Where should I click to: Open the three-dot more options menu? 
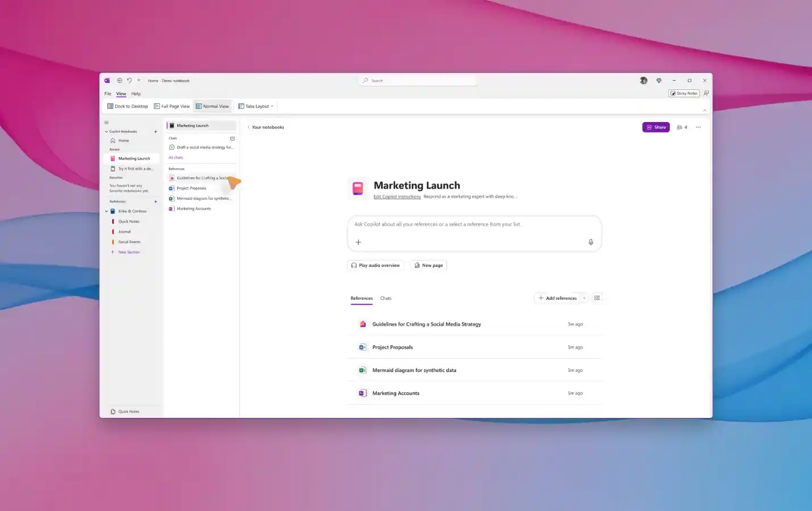698,127
